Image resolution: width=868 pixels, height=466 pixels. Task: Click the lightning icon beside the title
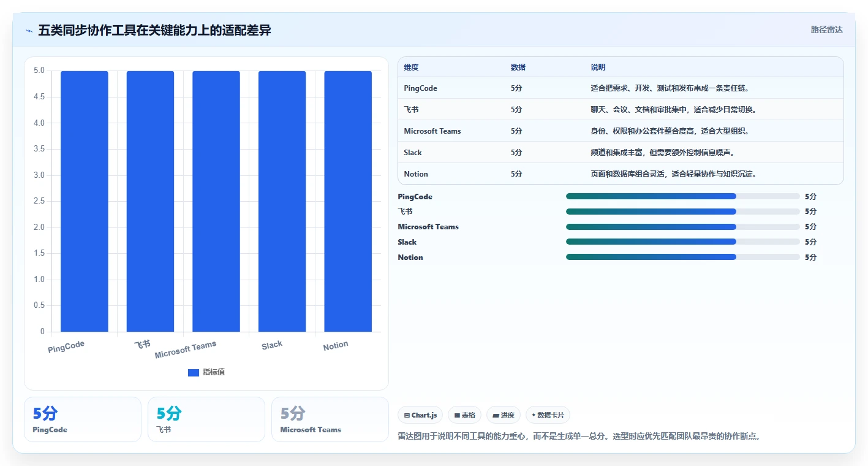tap(29, 30)
